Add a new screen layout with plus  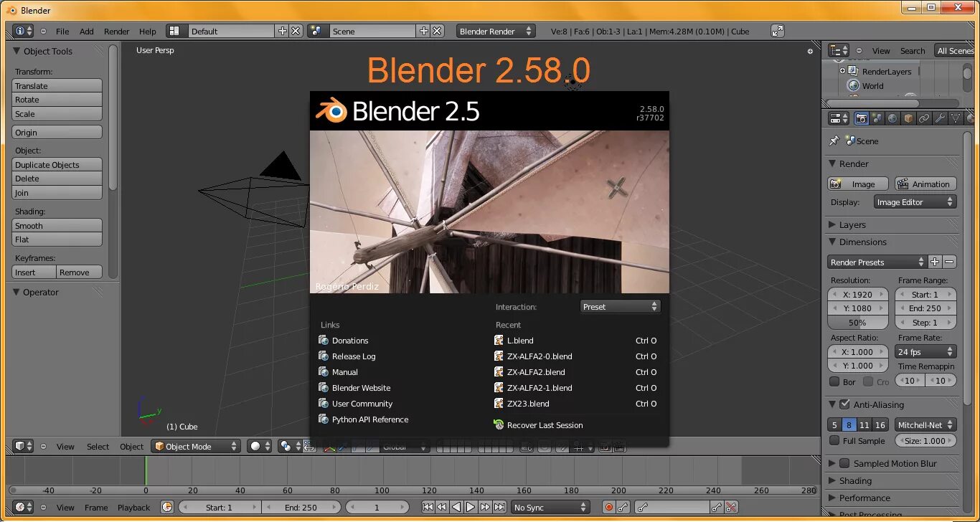pos(282,31)
